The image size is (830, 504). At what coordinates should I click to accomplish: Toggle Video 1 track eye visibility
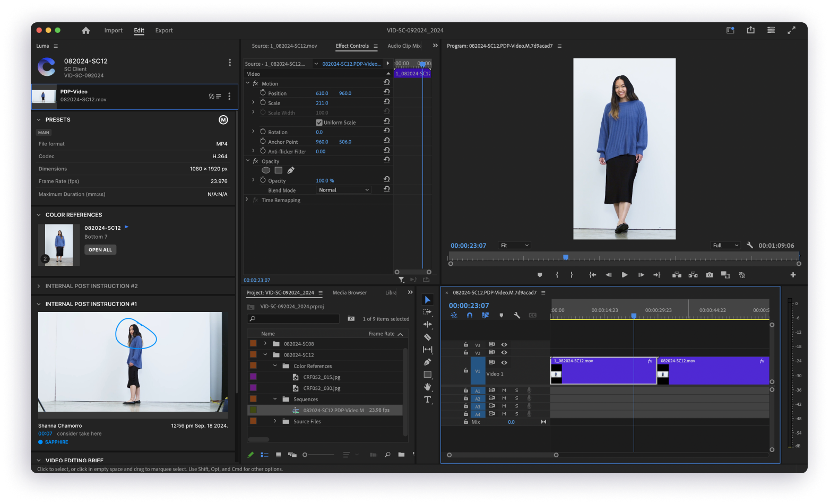point(504,362)
